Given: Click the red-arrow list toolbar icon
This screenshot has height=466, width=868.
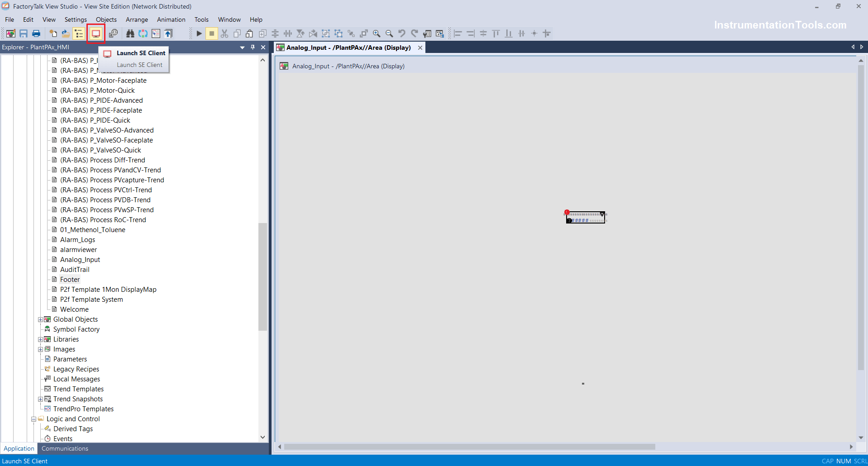Looking at the screenshot, I should pos(156,33).
